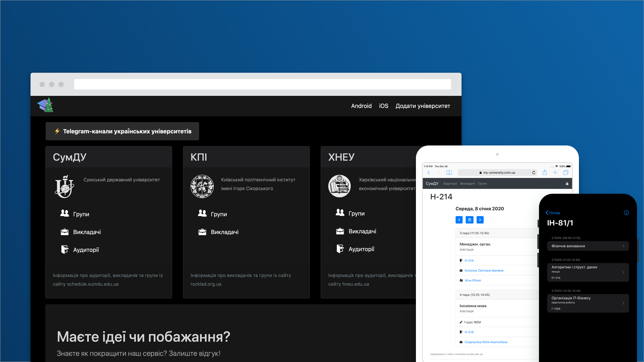Open 'Групи' in the ХНЕУ card
This screenshot has height=362, width=644.
click(357, 214)
